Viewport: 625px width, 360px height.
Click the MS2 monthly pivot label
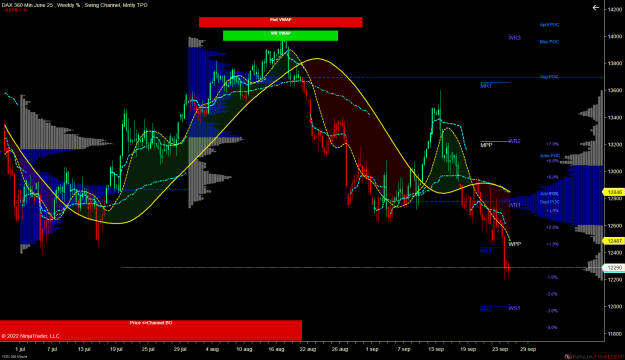point(486,310)
